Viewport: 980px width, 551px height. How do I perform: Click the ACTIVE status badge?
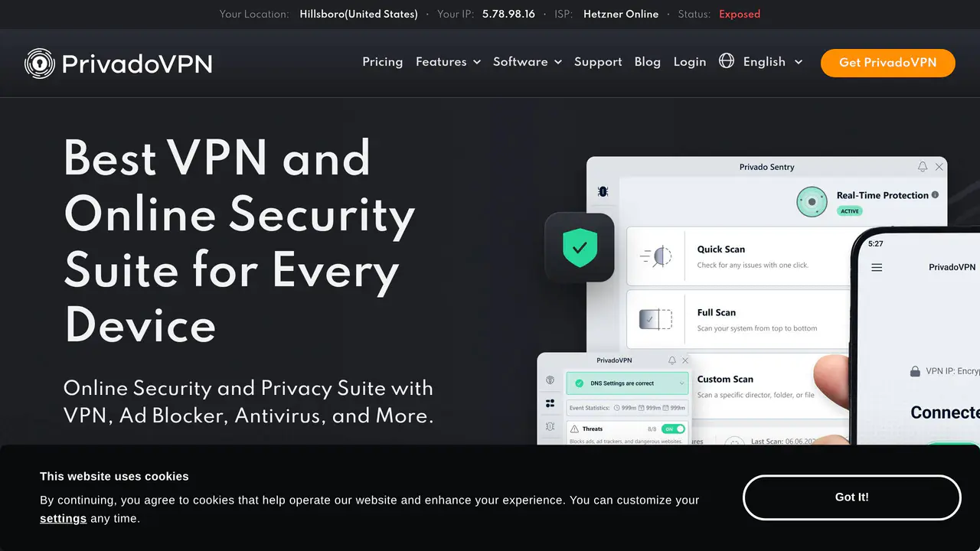click(x=850, y=211)
